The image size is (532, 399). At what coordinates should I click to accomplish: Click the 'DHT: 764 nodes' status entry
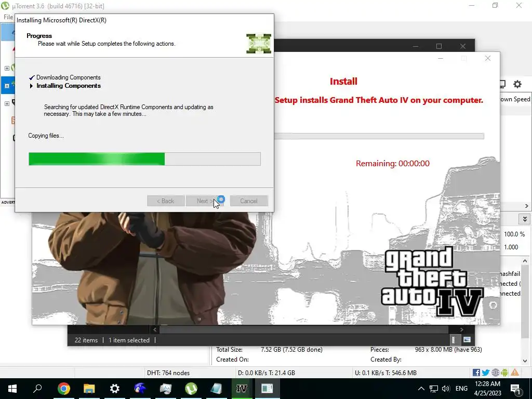168,373
